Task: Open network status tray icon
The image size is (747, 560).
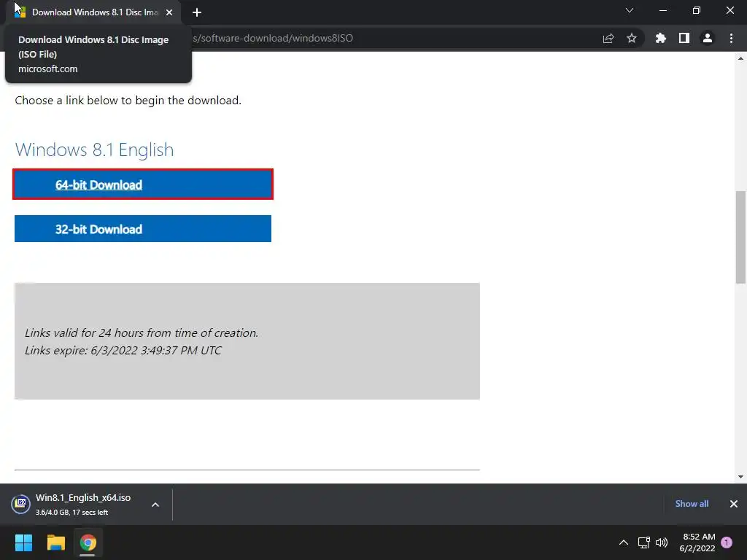Action: (x=643, y=542)
